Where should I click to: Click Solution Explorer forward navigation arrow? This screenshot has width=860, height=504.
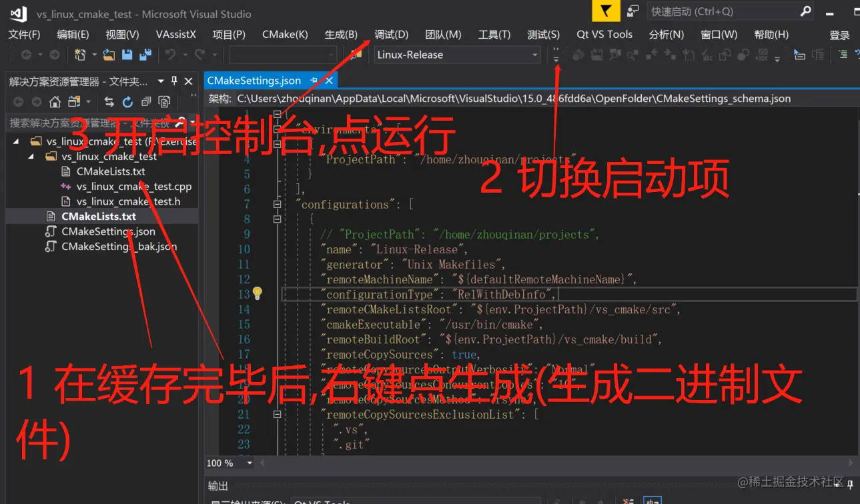pyautogui.click(x=37, y=102)
